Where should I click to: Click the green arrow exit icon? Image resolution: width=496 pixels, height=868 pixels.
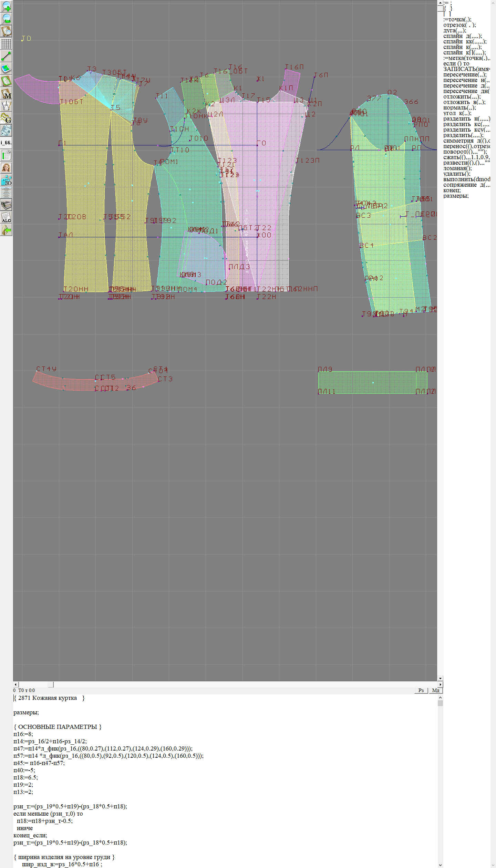pyautogui.click(x=7, y=230)
